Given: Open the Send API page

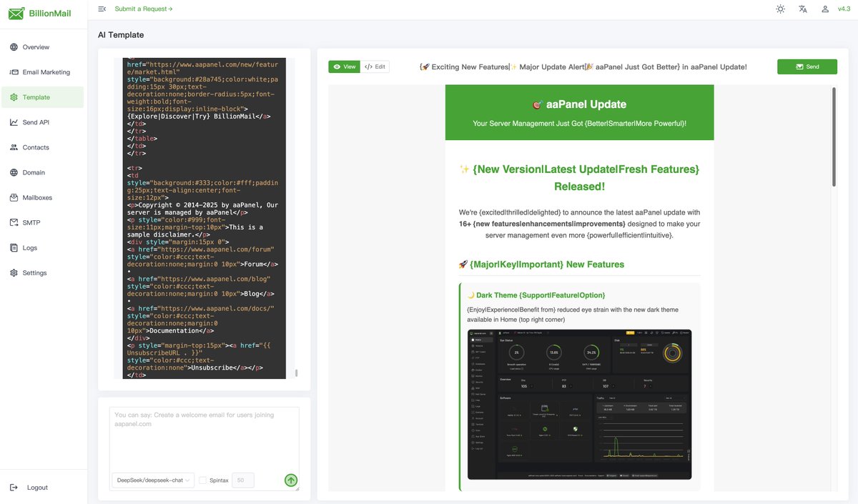Looking at the screenshot, I should [44, 122].
